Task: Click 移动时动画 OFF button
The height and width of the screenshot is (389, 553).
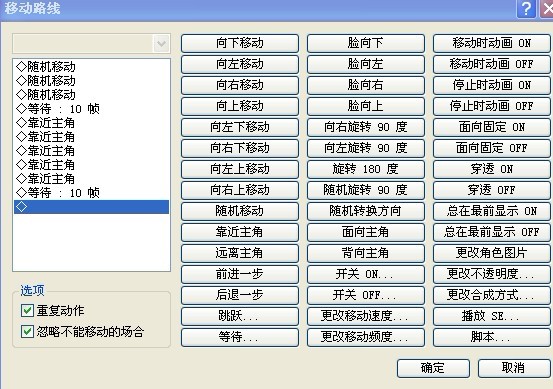Action: coord(492,64)
